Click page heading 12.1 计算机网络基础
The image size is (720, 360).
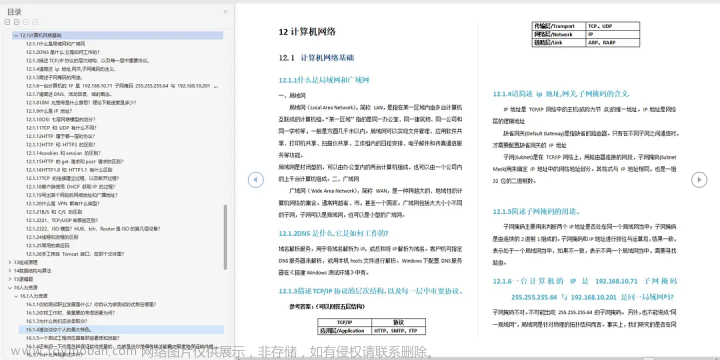point(316,58)
